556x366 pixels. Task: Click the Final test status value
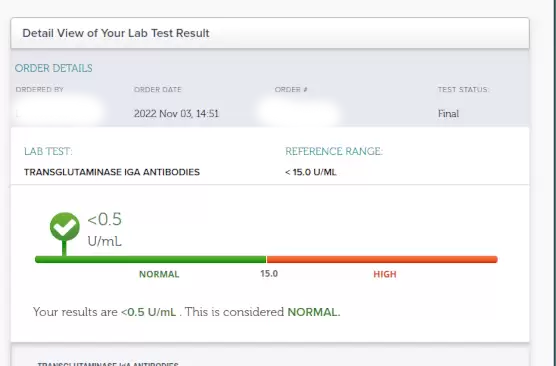[448, 113]
